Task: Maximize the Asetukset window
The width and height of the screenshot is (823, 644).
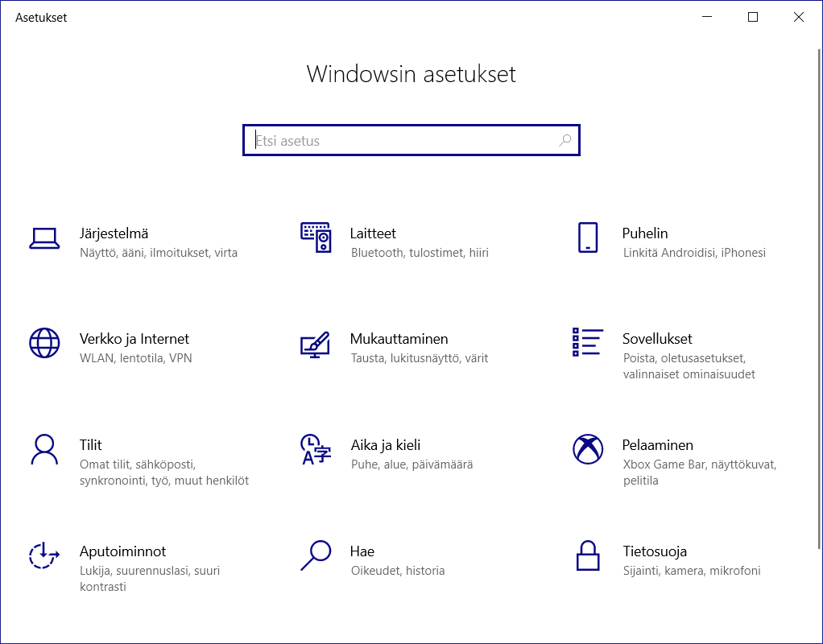Action: [753, 17]
